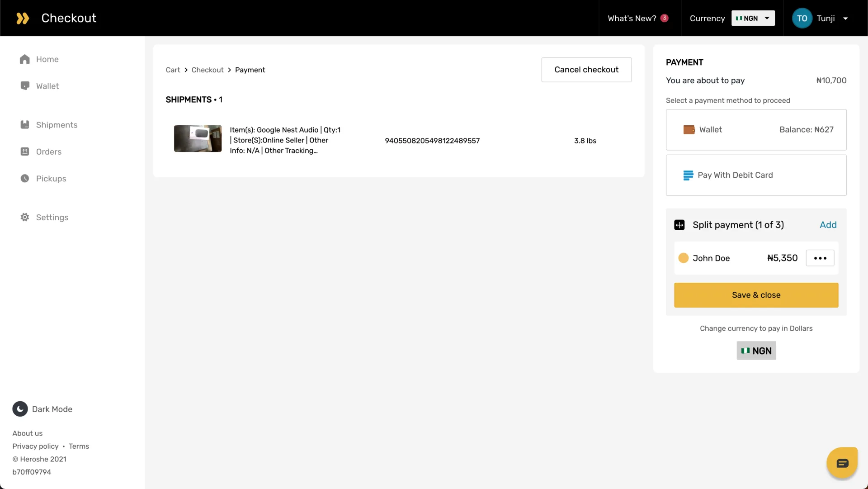Open Orders from the sidebar
The image size is (868, 489).
coord(41,152)
